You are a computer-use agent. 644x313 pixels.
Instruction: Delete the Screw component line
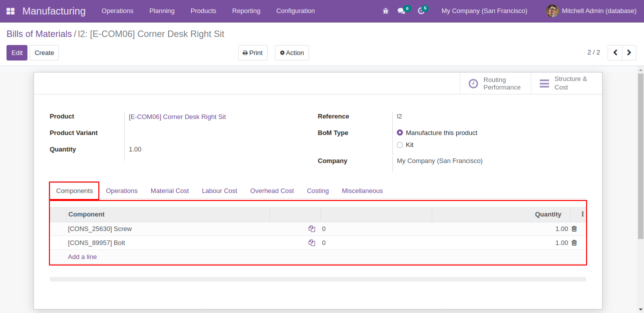(574, 229)
